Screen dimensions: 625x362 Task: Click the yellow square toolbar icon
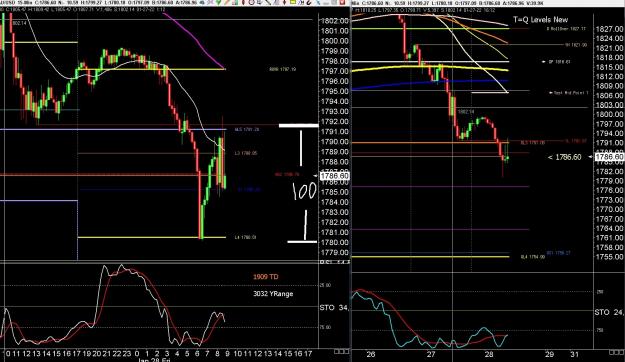[293, 2]
